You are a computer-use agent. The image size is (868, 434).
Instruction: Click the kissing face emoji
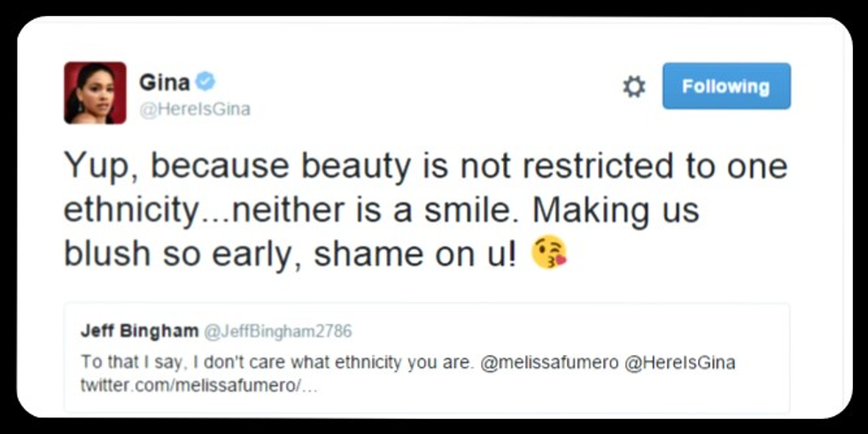click(548, 253)
